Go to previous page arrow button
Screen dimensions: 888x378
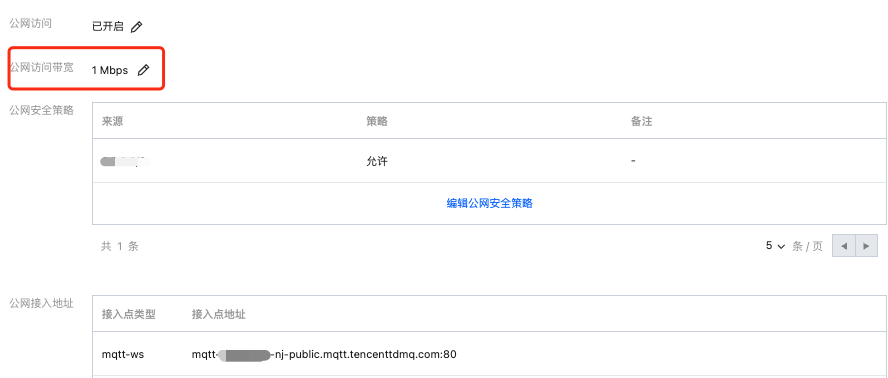click(x=844, y=246)
